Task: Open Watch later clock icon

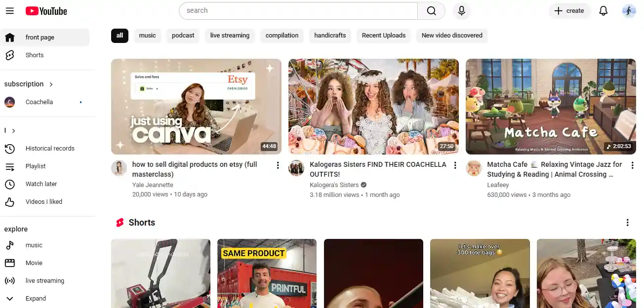Action: click(10, 184)
